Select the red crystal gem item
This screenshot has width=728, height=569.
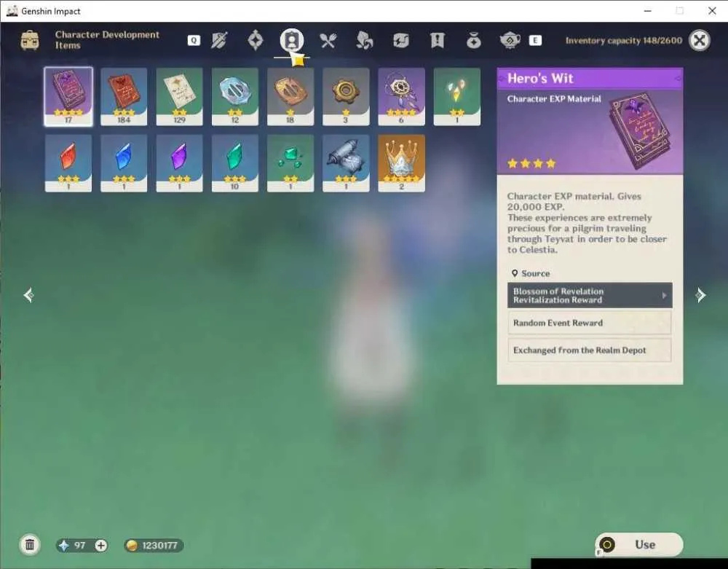tap(68, 163)
